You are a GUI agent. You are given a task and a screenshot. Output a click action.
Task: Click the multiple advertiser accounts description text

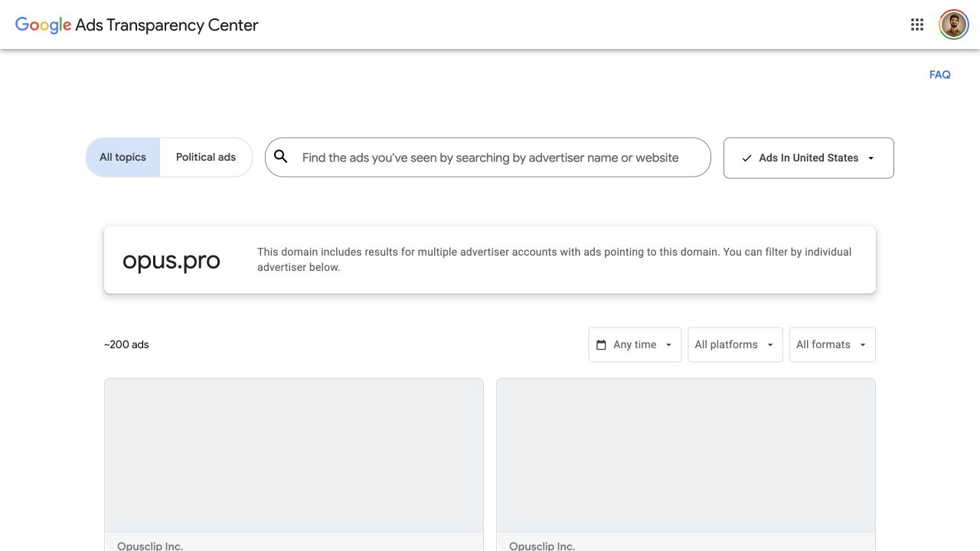click(x=554, y=259)
